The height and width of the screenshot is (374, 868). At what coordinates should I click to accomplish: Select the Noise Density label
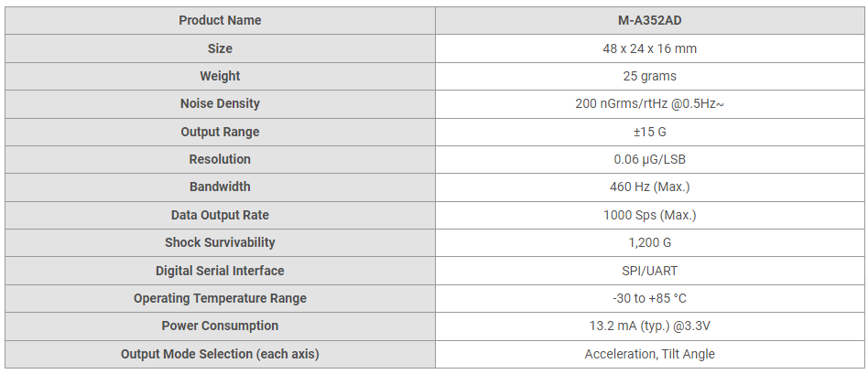click(x=220, y=103)
